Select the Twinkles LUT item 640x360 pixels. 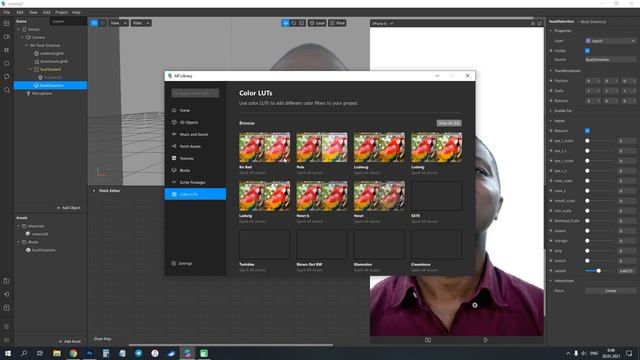click(x=264, y=245)
